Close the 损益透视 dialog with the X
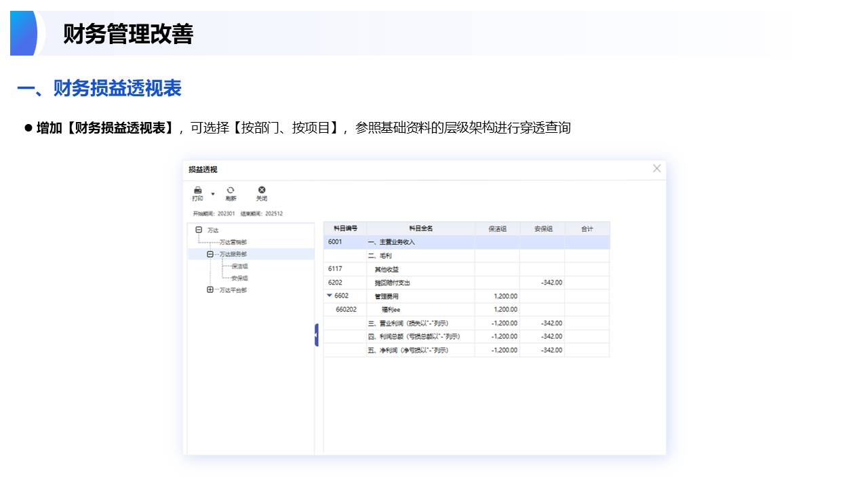 656,169
